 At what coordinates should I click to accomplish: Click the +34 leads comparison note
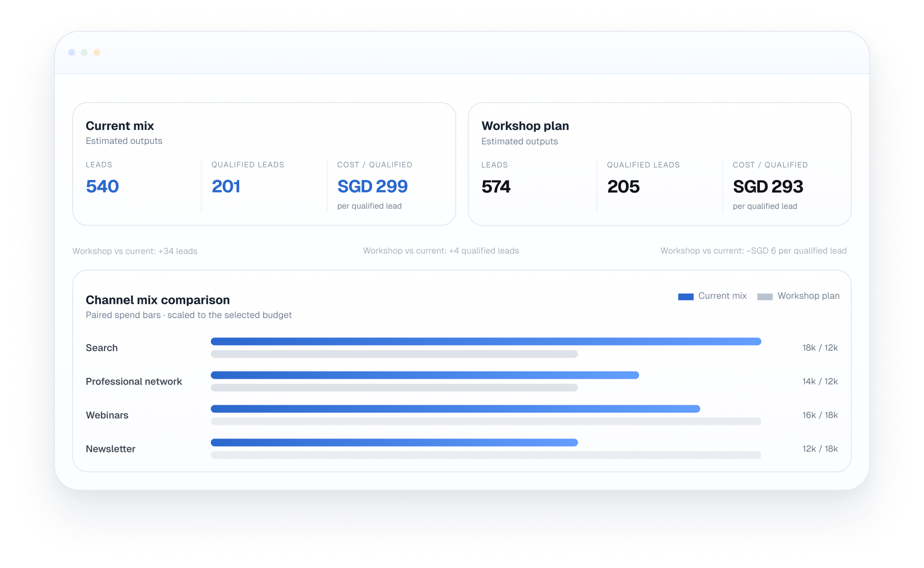click(135, 251)
